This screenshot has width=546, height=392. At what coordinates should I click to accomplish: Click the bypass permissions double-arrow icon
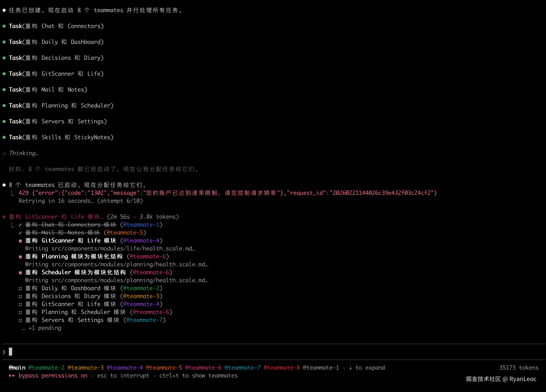tap(12, 376)
